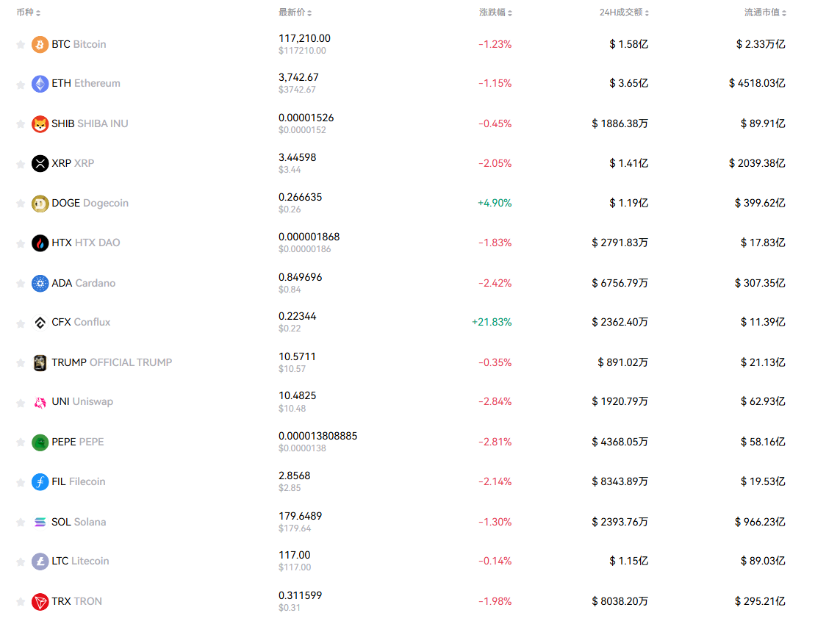Click the Cardano ADA logo icon
The width and height of the screenshot is (840, 624).
tap(40, 283)
